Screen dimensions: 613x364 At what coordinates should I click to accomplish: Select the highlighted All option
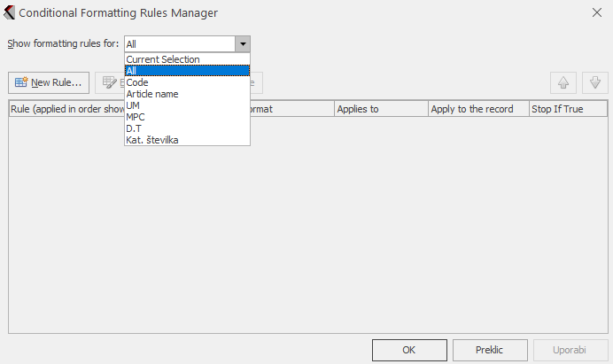coord(187,71)
